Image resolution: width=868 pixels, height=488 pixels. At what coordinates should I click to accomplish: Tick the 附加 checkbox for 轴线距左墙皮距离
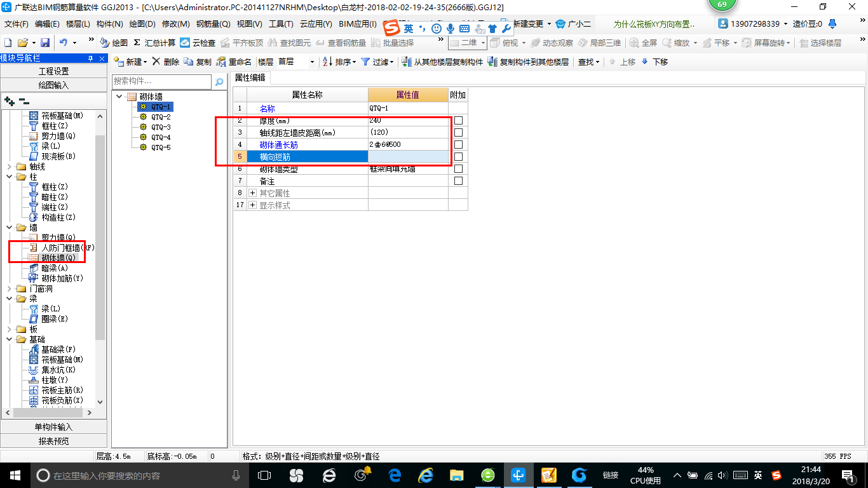point(458,132)
